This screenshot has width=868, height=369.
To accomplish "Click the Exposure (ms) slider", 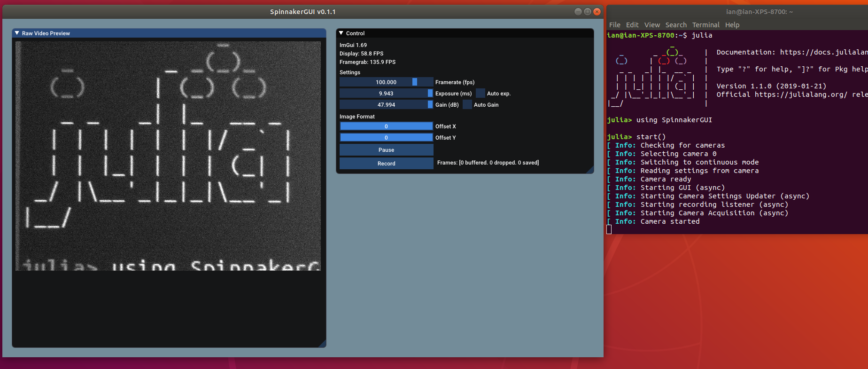I will 386,94.
